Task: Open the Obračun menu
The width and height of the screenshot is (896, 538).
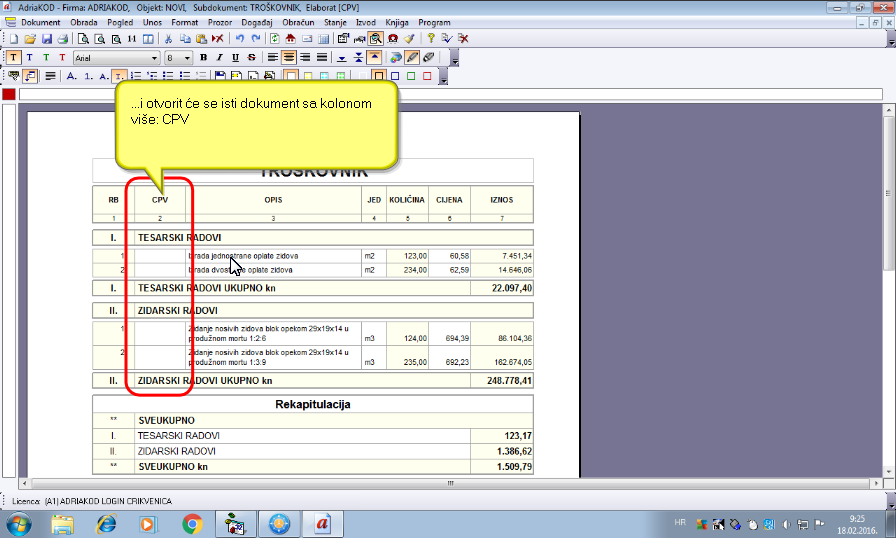Action: coord(298,23)
